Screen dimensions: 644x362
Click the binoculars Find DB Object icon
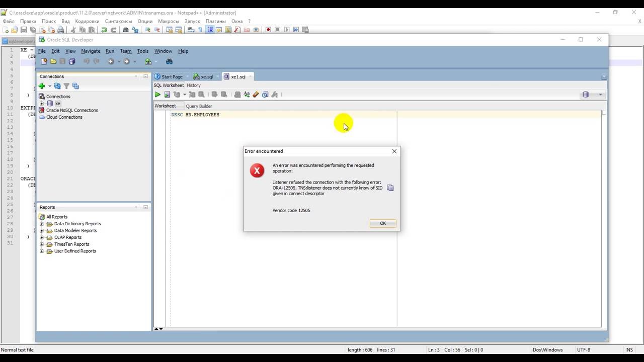pos(169,61)
